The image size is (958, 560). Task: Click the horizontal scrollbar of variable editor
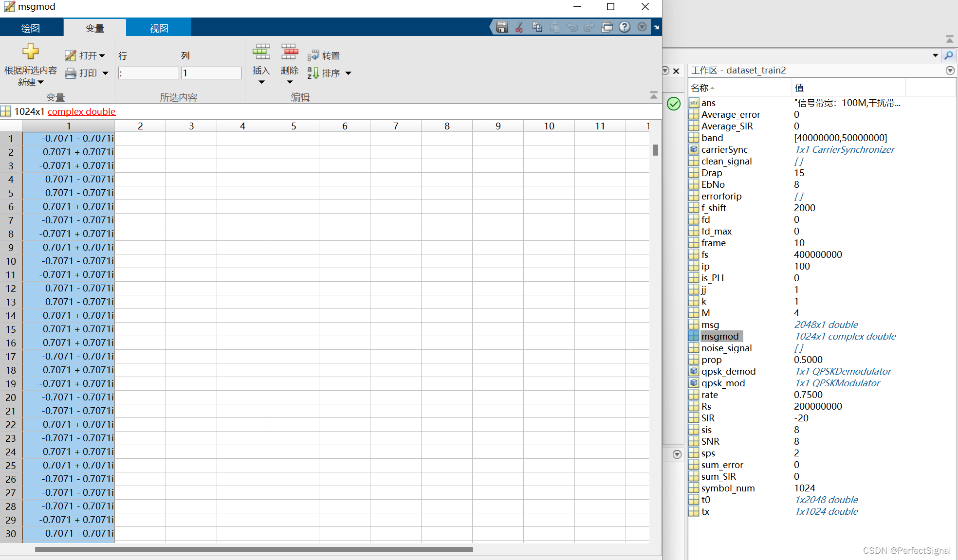(x=254, y=550)
